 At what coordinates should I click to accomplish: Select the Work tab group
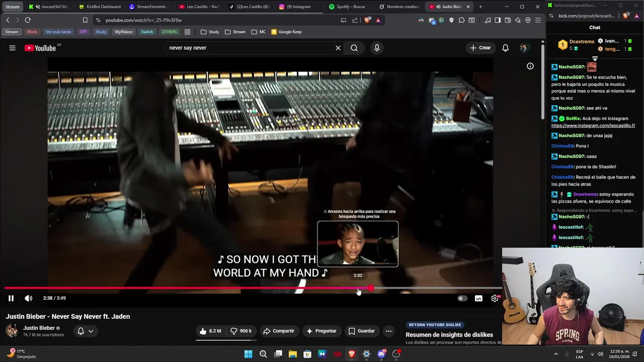point(32,32)
